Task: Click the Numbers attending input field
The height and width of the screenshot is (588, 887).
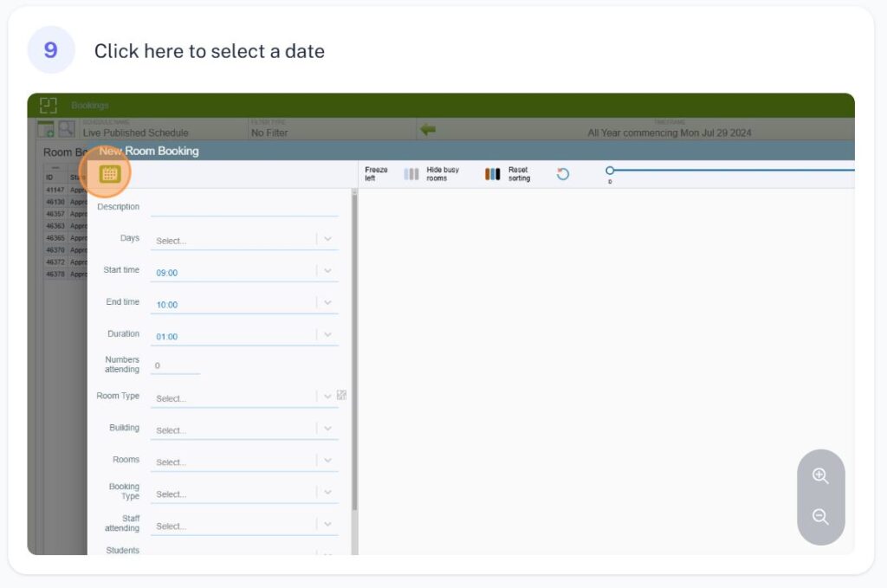Action: point(175,366)
